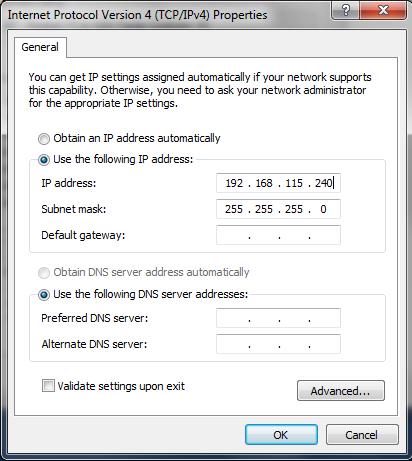Select Use the following DNS server addresses

coord(44,295)
